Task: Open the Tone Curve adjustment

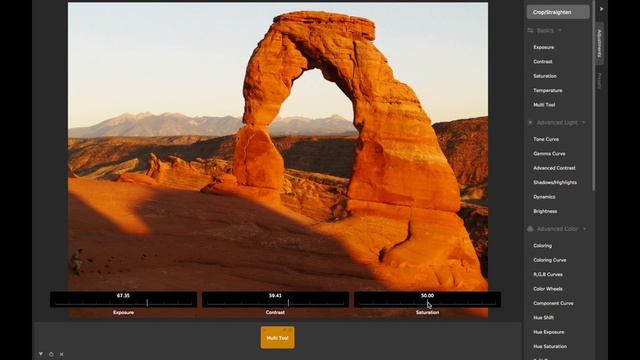Action: click(x=546, y=139)
